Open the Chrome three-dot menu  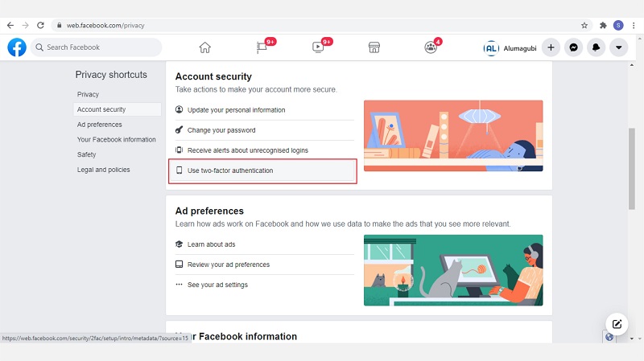634,26
